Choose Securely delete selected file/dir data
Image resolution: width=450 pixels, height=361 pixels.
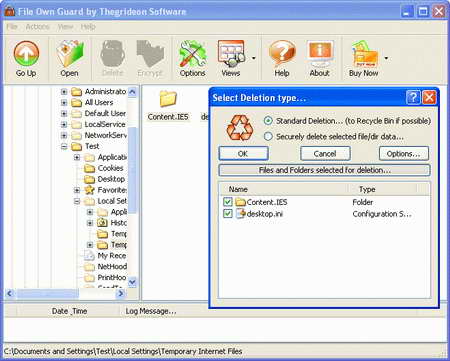268,136
